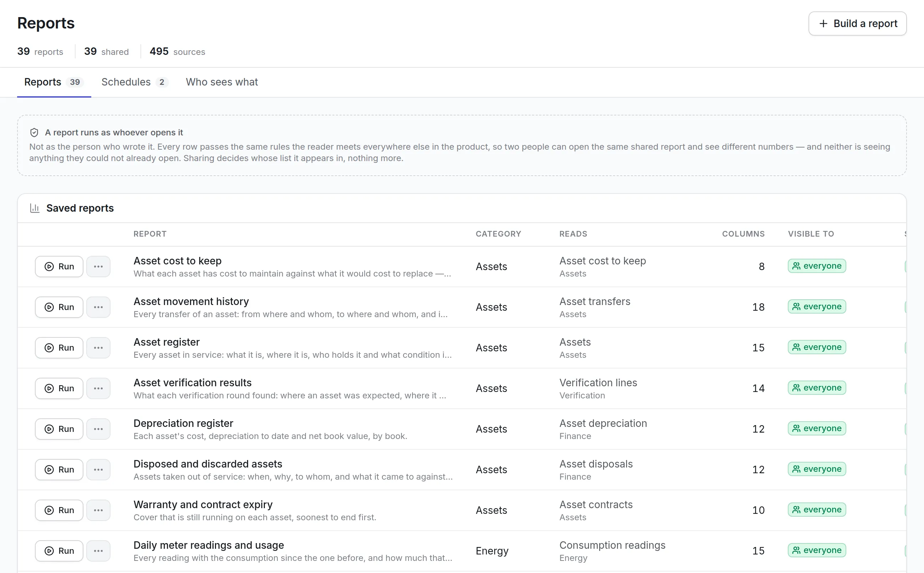Click the Verification lines source name
This screenshot has width=924, height=573.
598,382
